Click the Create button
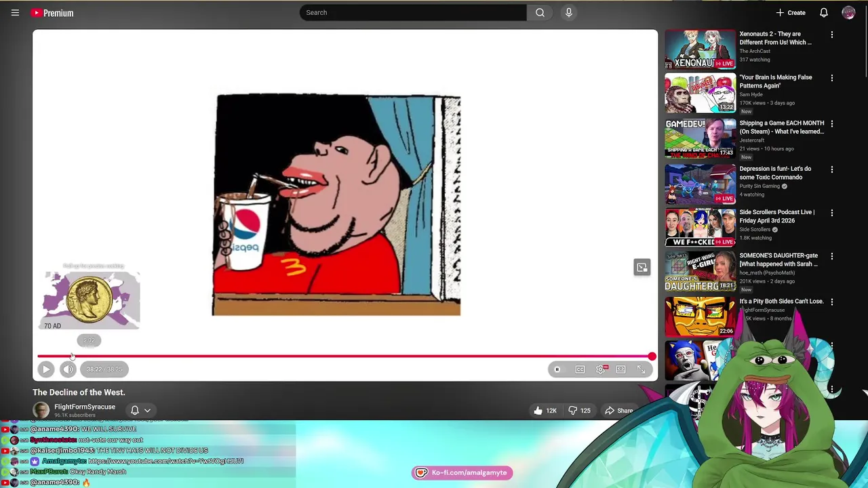This screenshot has width=868, height=488. tap(791, 12)
